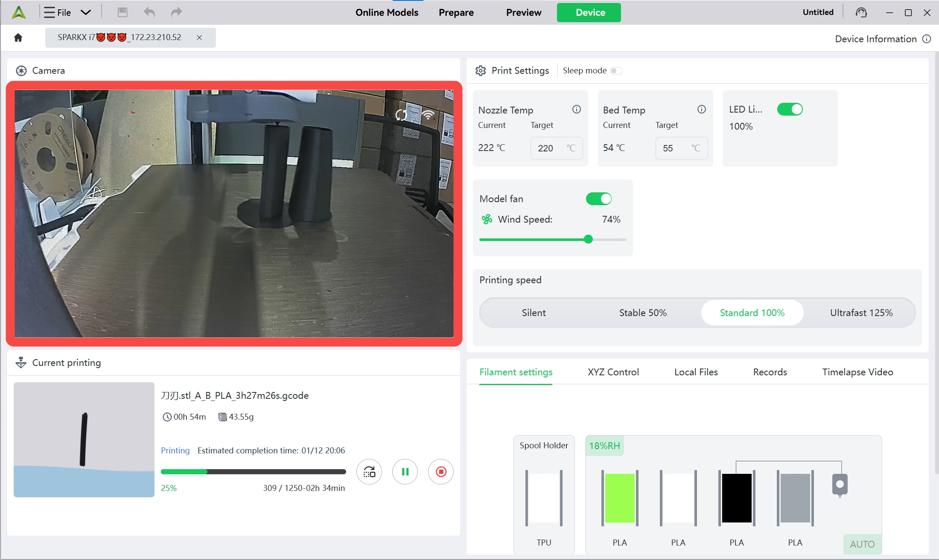Open the File hamburger menu
The image size is (939, 560).
tap(50, 12)
